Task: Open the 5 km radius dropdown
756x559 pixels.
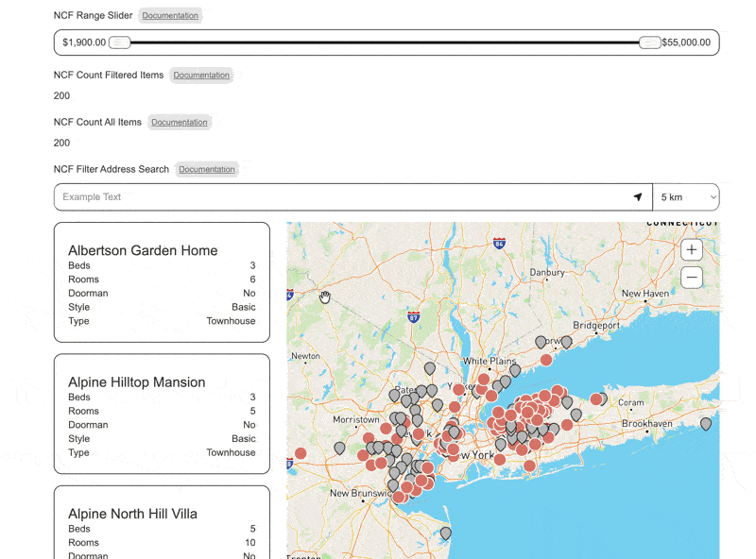Action: [x=686, y=197]
